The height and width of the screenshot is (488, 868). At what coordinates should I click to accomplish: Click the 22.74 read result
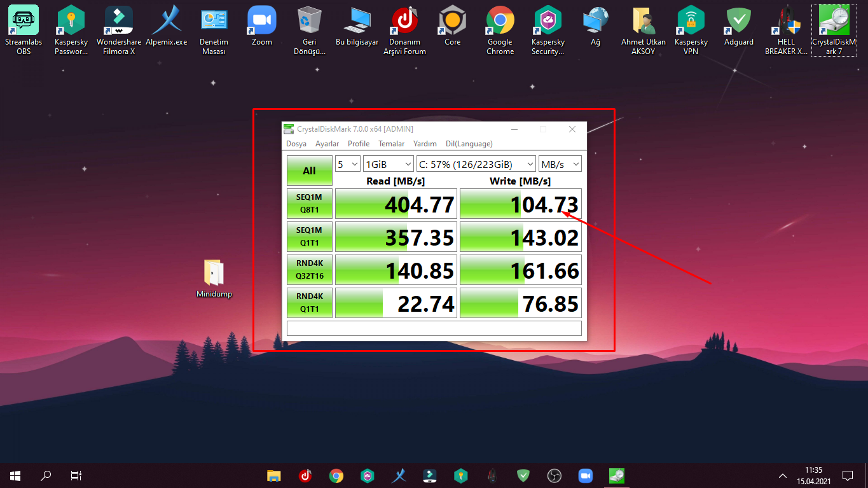coord(396,303)
